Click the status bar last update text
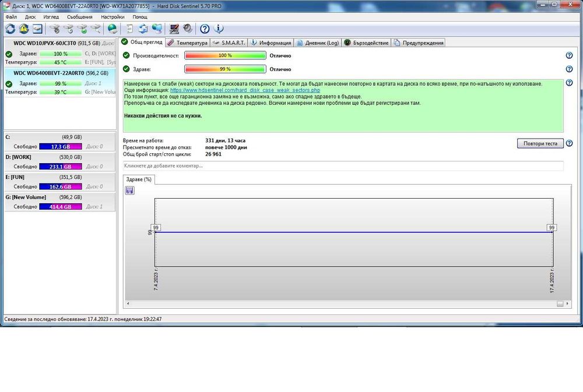 (83, 319)
